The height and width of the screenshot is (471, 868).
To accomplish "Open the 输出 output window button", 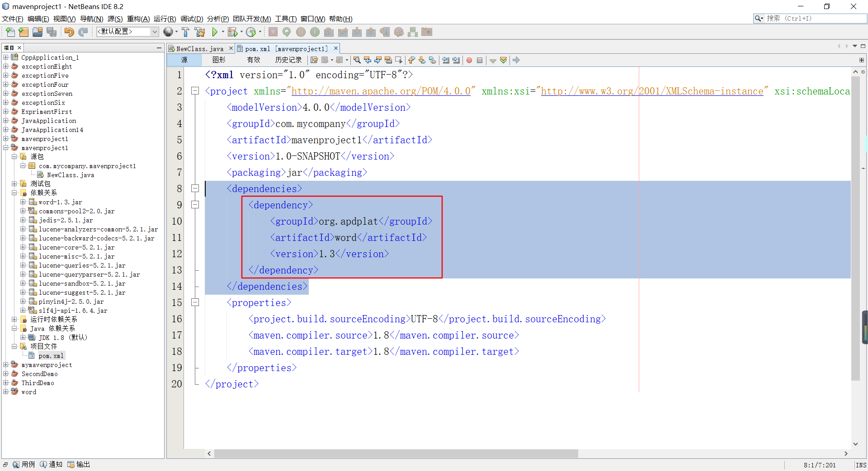I will point(79,465).
